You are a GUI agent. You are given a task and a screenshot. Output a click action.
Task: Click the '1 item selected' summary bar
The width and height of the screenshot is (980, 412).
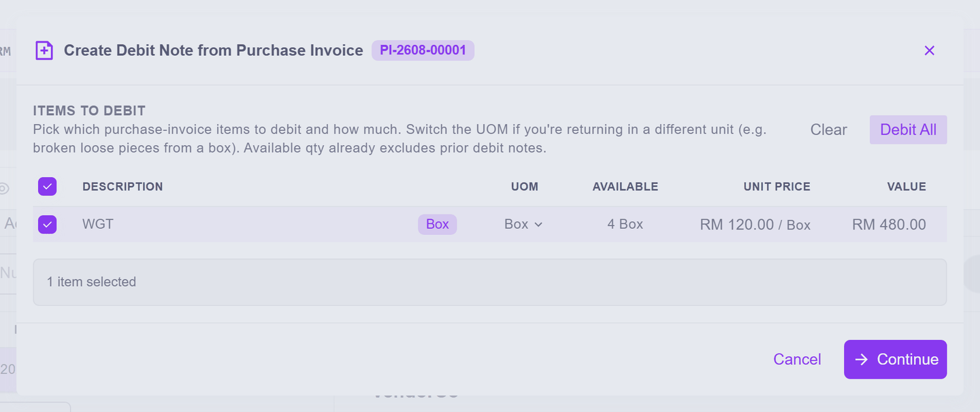click(489, 282)
